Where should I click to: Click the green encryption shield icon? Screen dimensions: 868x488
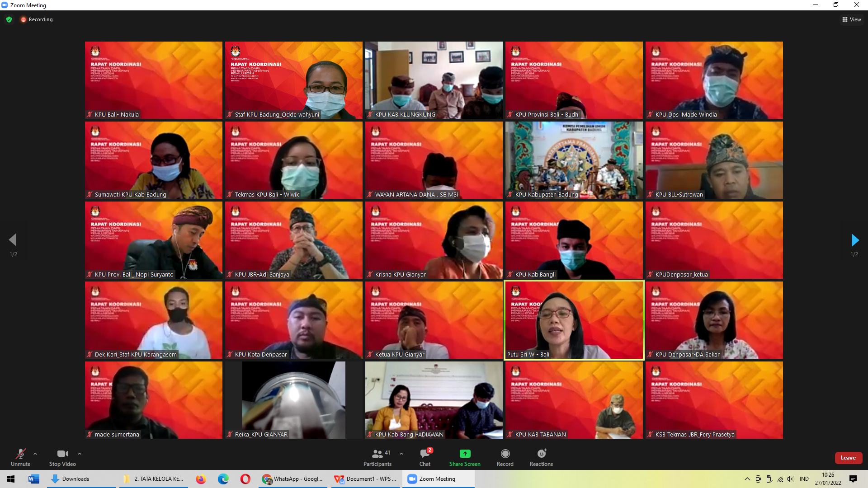[9, 19]
